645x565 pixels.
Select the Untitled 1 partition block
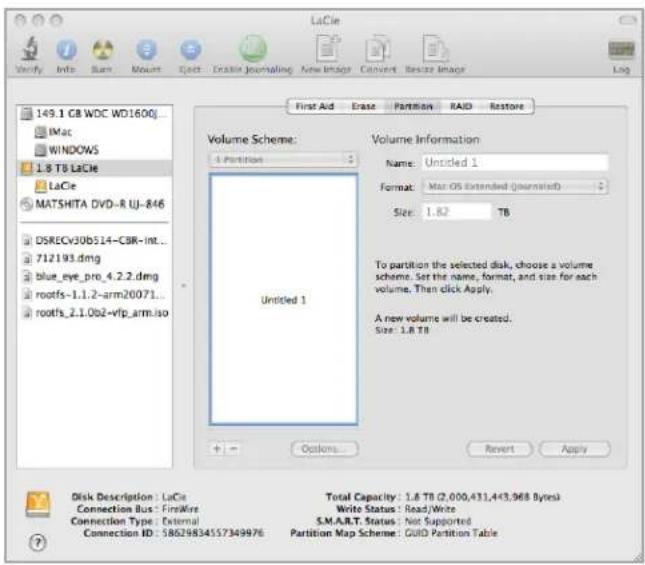pos(283,299)
